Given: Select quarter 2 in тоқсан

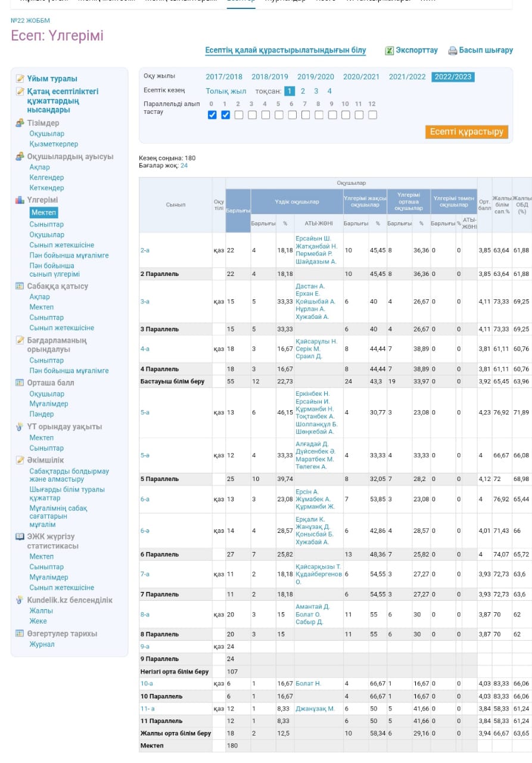Looking at the screenshot, I should tap(303, 91).
